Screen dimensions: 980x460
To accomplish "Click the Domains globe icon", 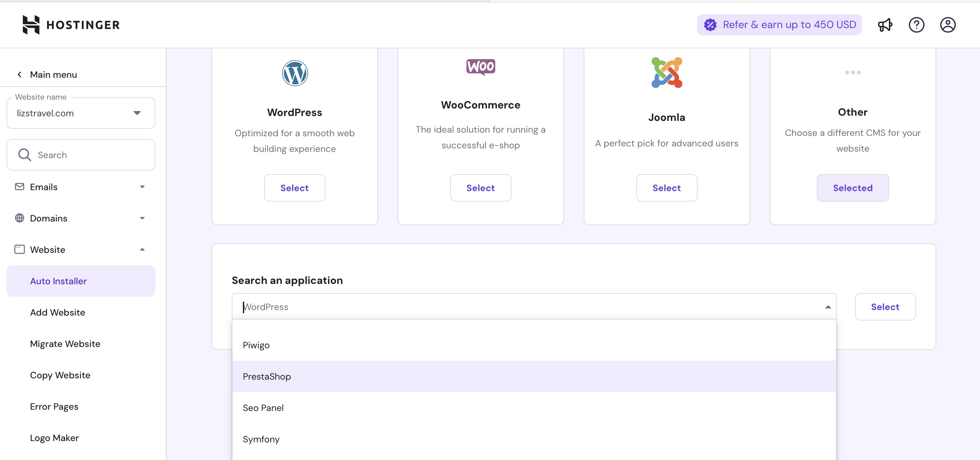I will (19, 218).
